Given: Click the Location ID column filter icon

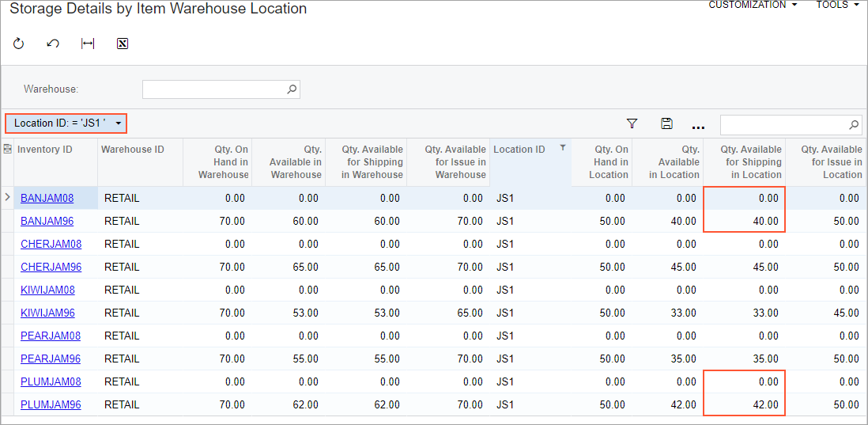Looking at the screenshot, I should click(562, 148).
